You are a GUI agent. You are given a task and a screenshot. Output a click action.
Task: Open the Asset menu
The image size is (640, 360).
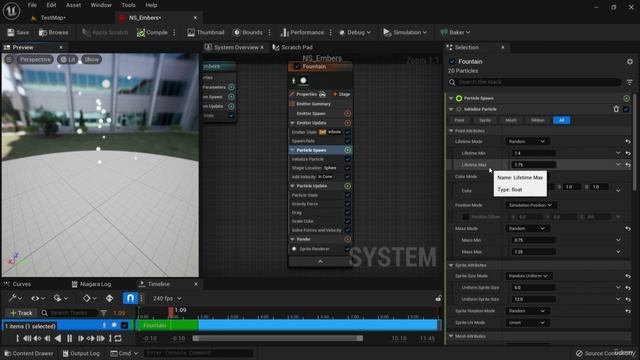(73, 5)
